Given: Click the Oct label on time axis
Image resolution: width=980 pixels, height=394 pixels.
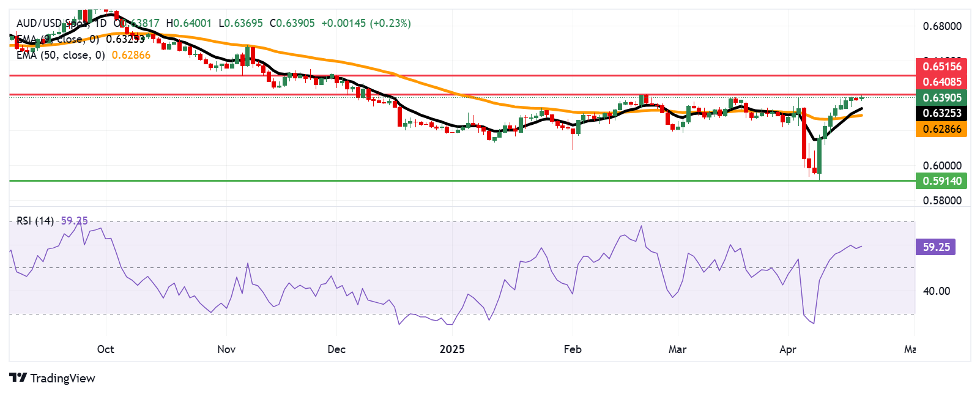Looking at the screenshot, I should point(105,349).
